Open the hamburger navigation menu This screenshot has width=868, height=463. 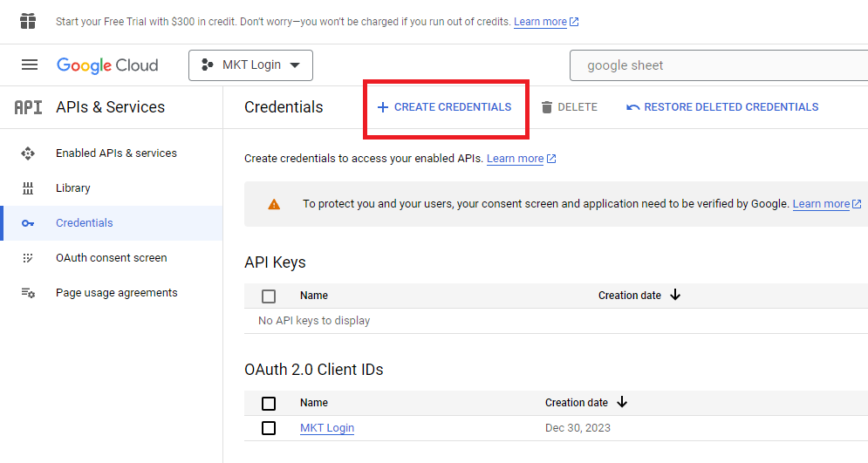30,65
